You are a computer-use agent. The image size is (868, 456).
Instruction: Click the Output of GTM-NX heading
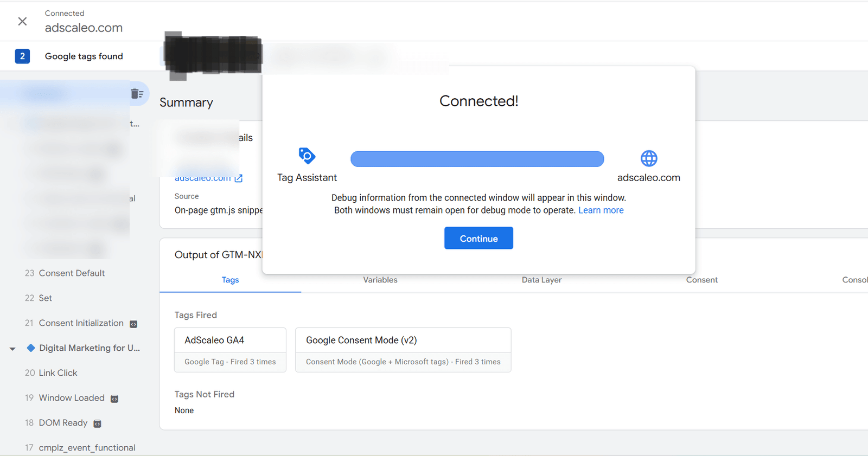point(219,255)
